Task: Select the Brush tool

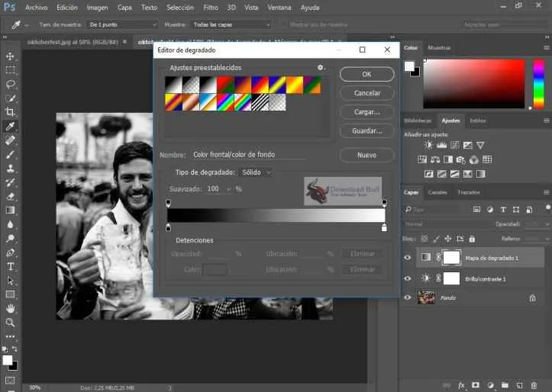Action: point(10,154)
